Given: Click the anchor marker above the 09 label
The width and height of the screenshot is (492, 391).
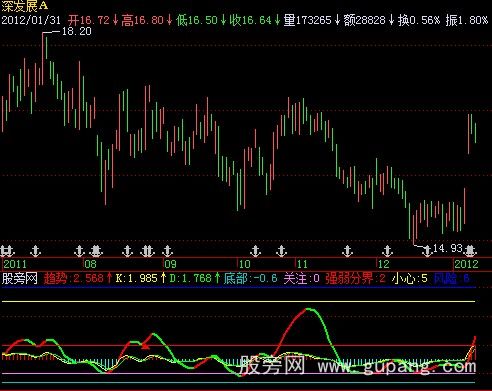Looking at the screenshot, I should 168,251.
